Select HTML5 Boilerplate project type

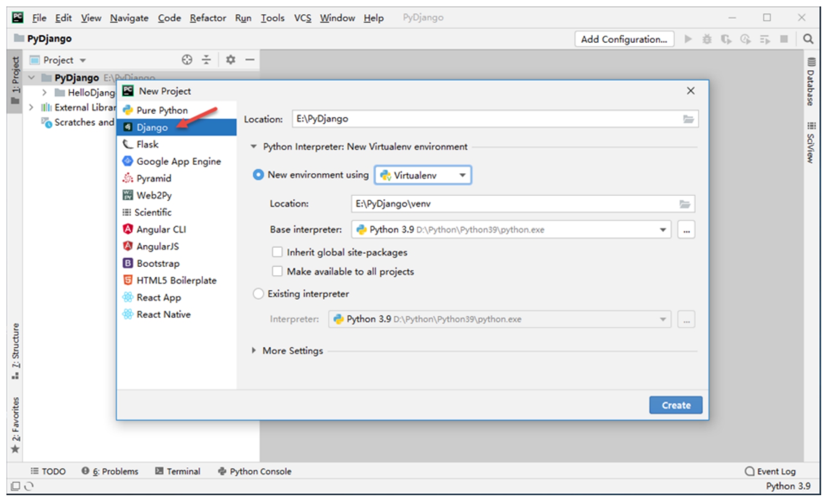click(177, 281)
